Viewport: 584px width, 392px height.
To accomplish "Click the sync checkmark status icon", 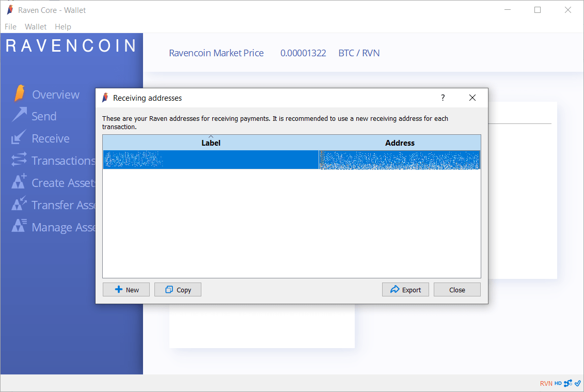I will tap(578, 383).
